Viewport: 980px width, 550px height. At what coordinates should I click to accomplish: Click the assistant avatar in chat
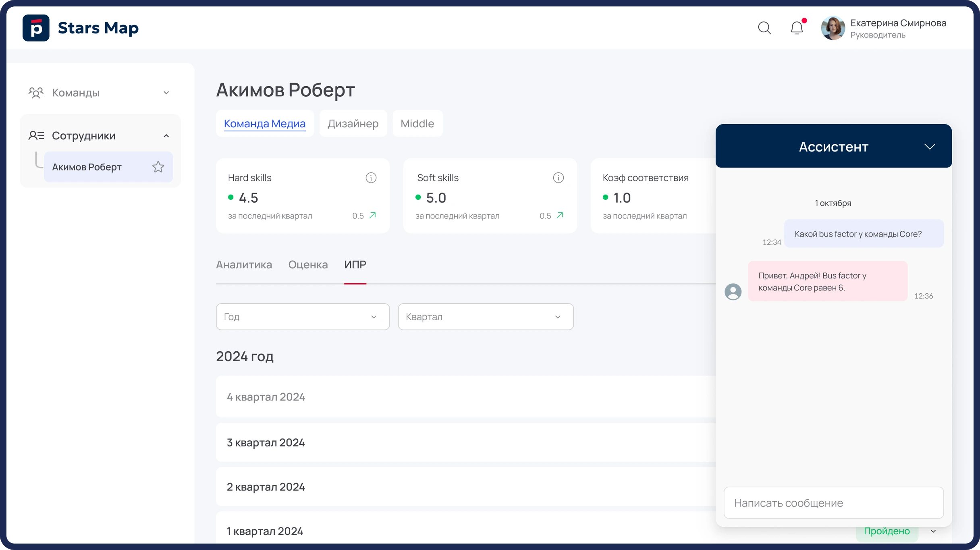coord(733,292)
